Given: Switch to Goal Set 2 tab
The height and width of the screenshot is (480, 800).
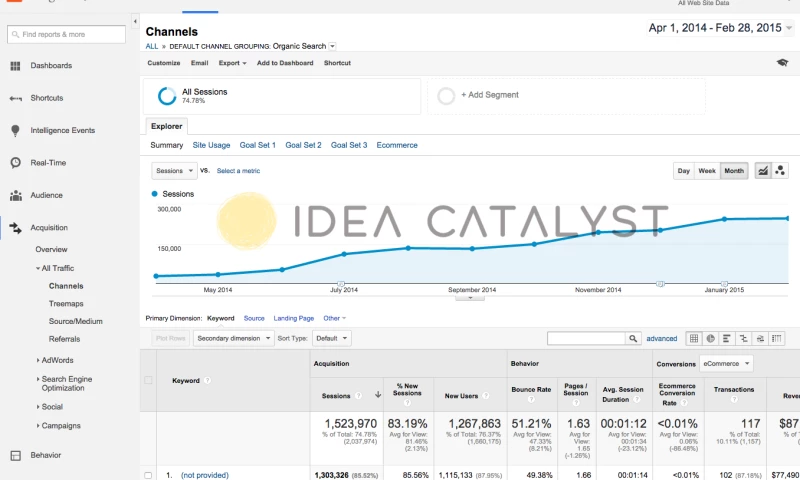Looking at the screenshot, I should [303, 145].
